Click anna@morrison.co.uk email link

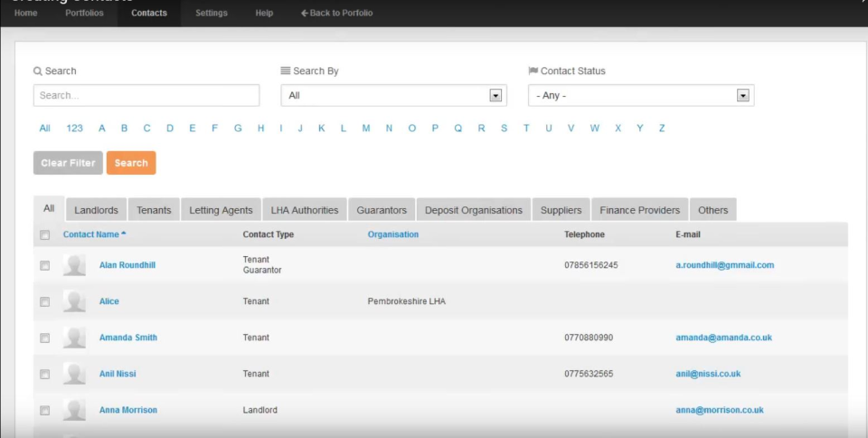[720, 410]
